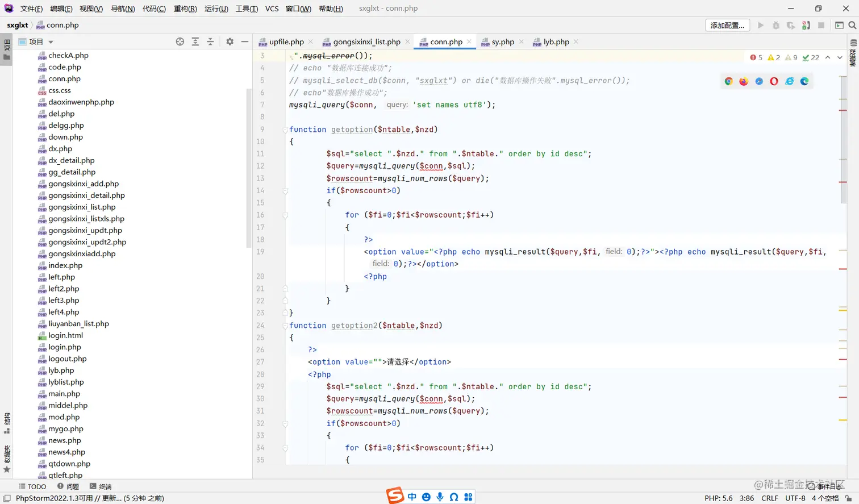Open the Database tool window

click(853, 53)
